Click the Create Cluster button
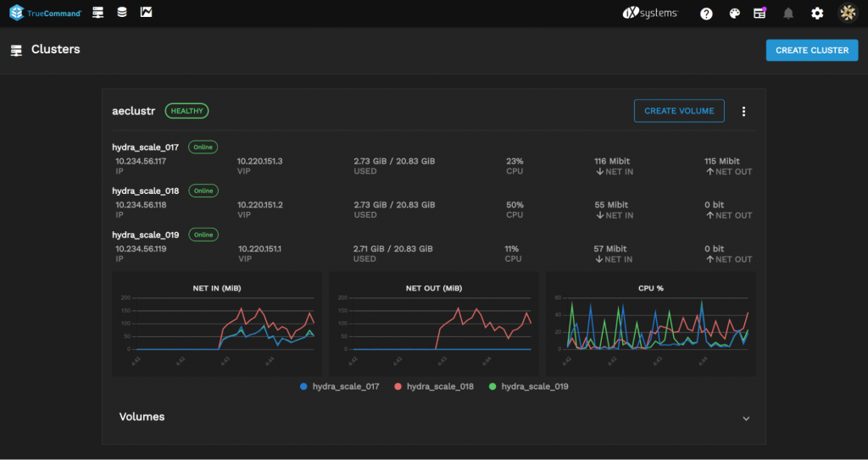This screenshot has height=460, width=868. click(811, 50)
